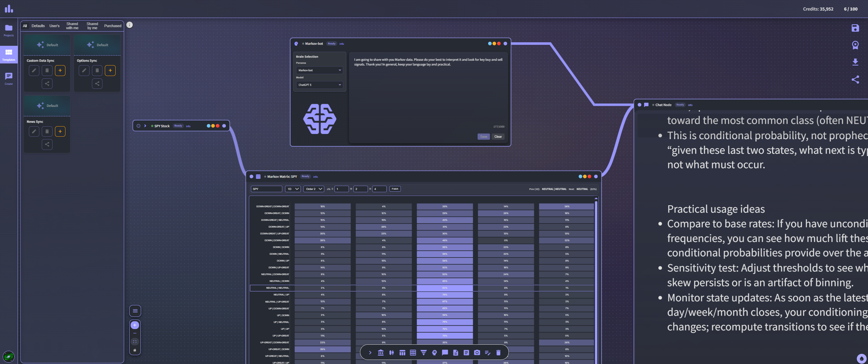The width and height of the screenshot is (868, 364).
Task: Switch to the Defaults tab in the templates panel
Action: 38,26
